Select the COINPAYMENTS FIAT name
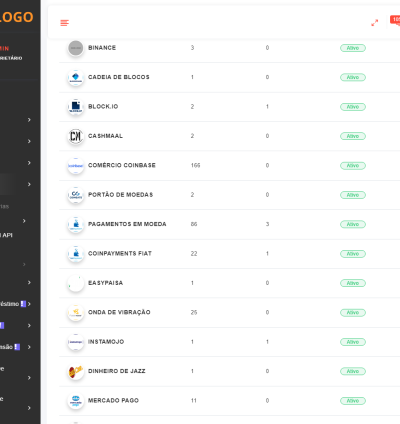Image resolution: width=400 pixels, height=424 pixels. pyautogui.click(x=120, y=253)
